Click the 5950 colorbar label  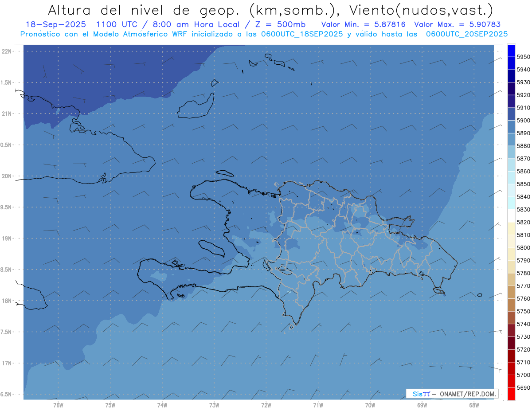coord(523,57)
